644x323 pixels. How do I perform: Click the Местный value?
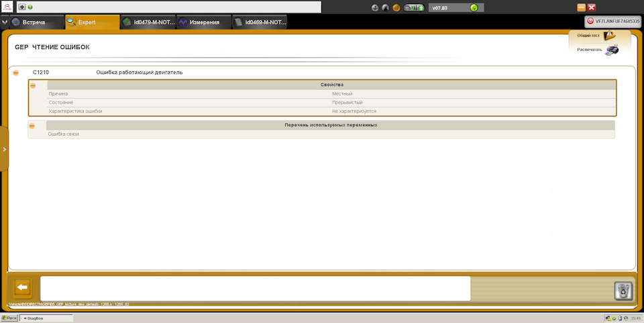point(342,94)
